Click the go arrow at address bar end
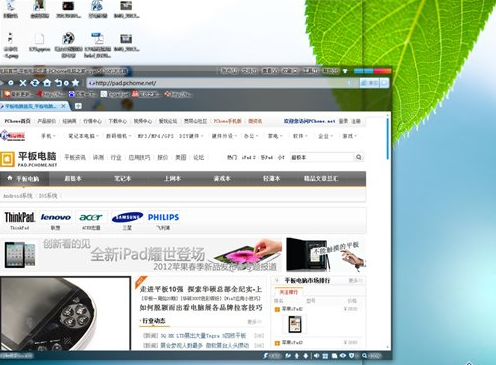Viewport: 496px width, 365px height. 384,83
